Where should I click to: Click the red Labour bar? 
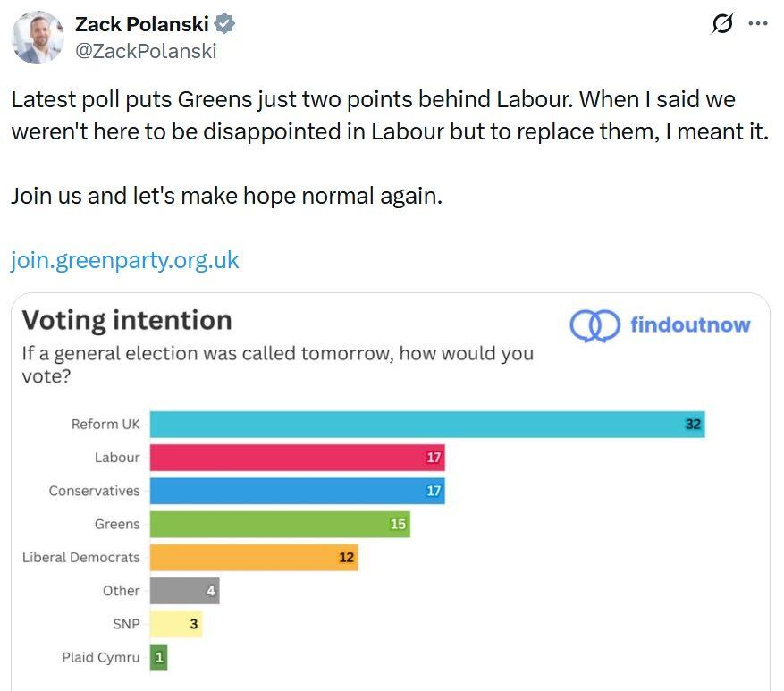(297, 458)
